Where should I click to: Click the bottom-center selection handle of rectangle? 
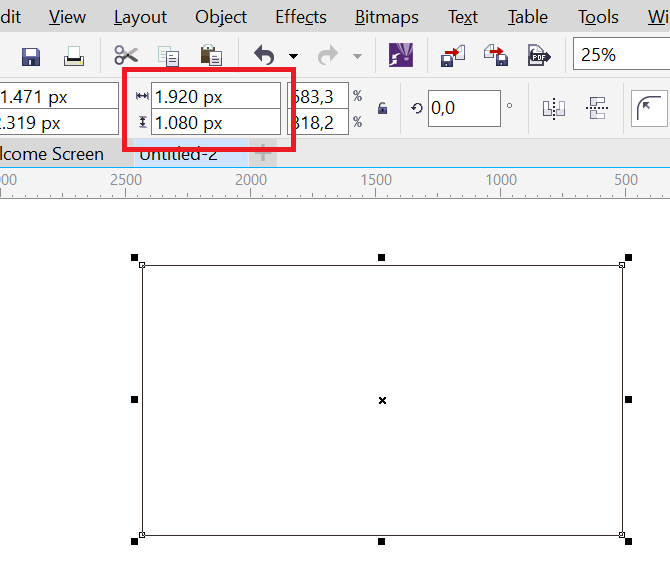tap(381, 541)
